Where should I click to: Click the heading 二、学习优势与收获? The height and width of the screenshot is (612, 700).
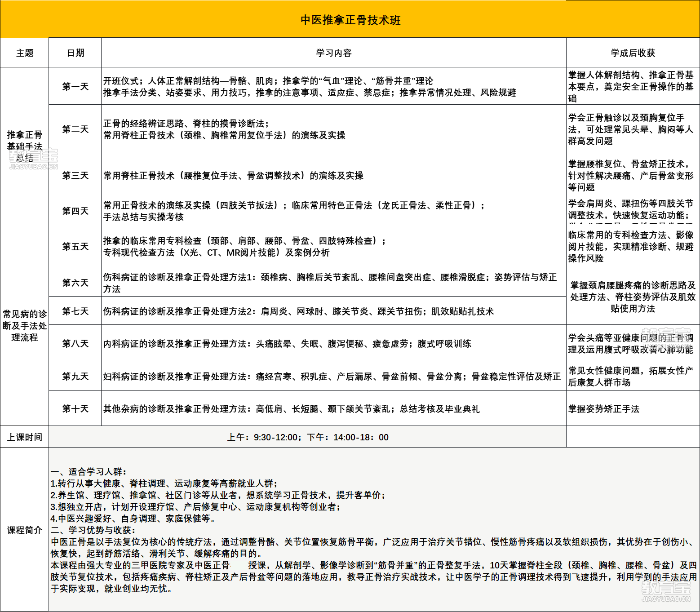(x=93, y=530)
